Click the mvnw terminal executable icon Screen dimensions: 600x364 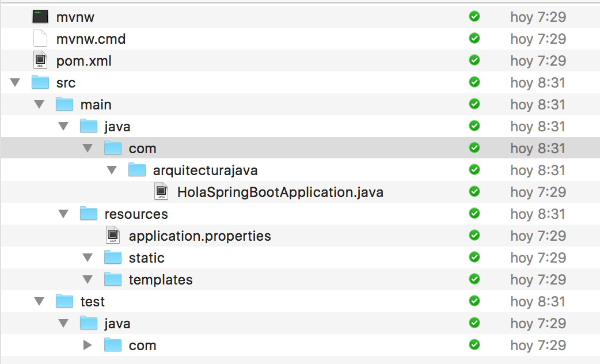point(40,17)
